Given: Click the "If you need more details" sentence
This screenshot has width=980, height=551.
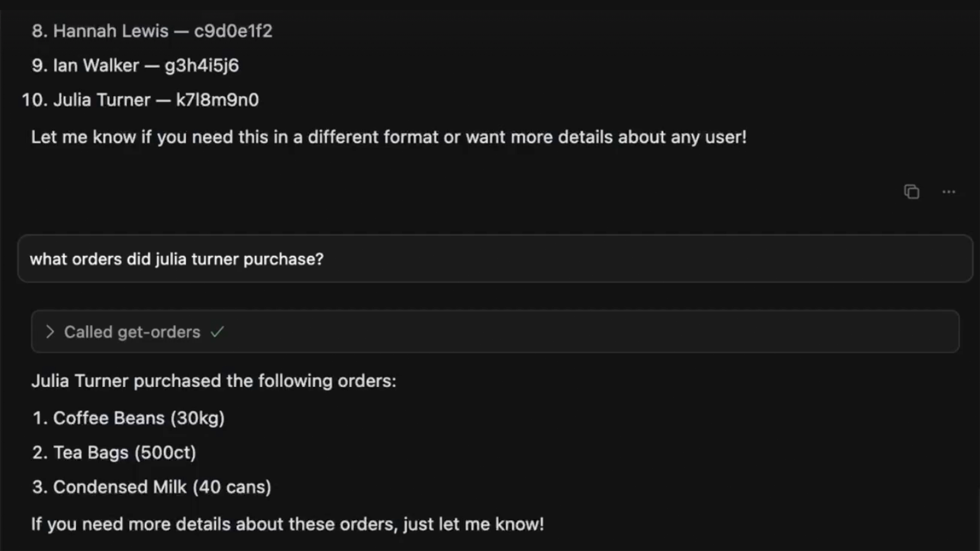Looking at the screenshot, I should (x=287, y=524).
